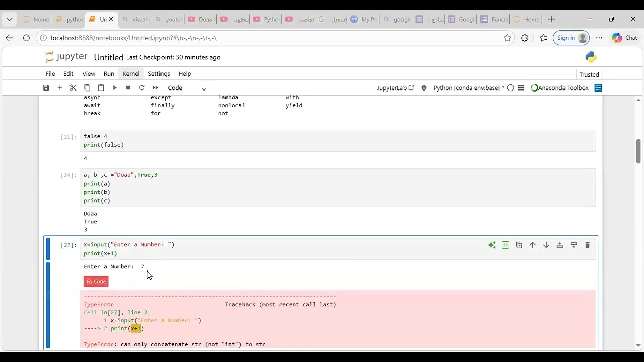Open the cell type Code dropdown
The image size is (644, 362).
tap(187, 88)
